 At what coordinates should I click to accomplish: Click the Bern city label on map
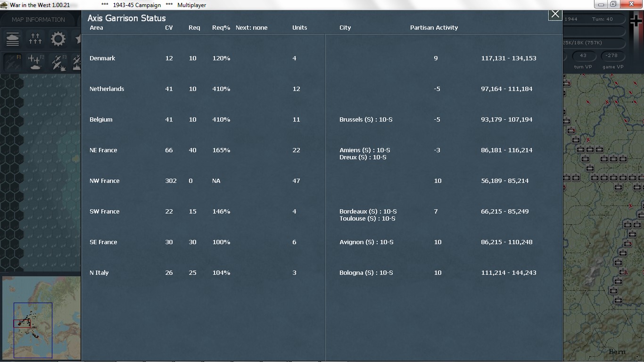tap(617, 352)
